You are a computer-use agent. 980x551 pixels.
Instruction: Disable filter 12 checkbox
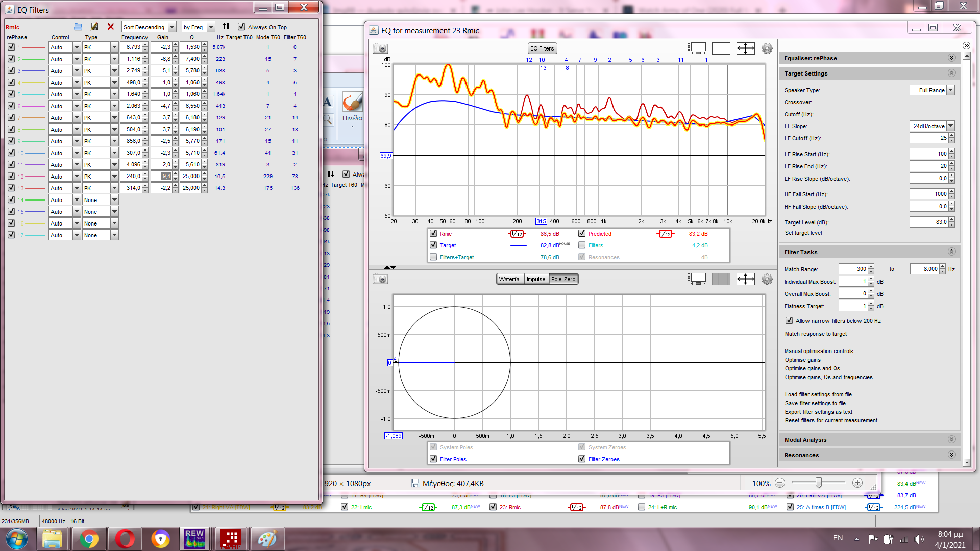click(x=11, y=176)
